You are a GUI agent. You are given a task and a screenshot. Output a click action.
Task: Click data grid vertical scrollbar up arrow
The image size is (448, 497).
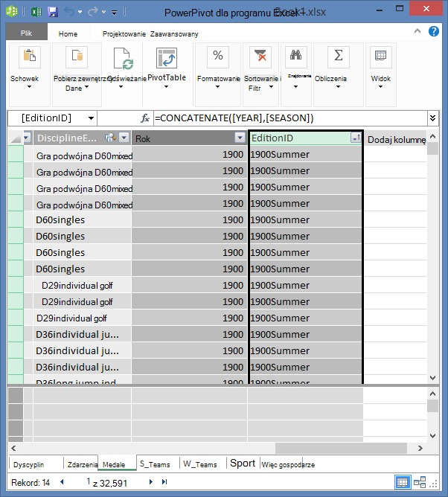tap(433, 137)
